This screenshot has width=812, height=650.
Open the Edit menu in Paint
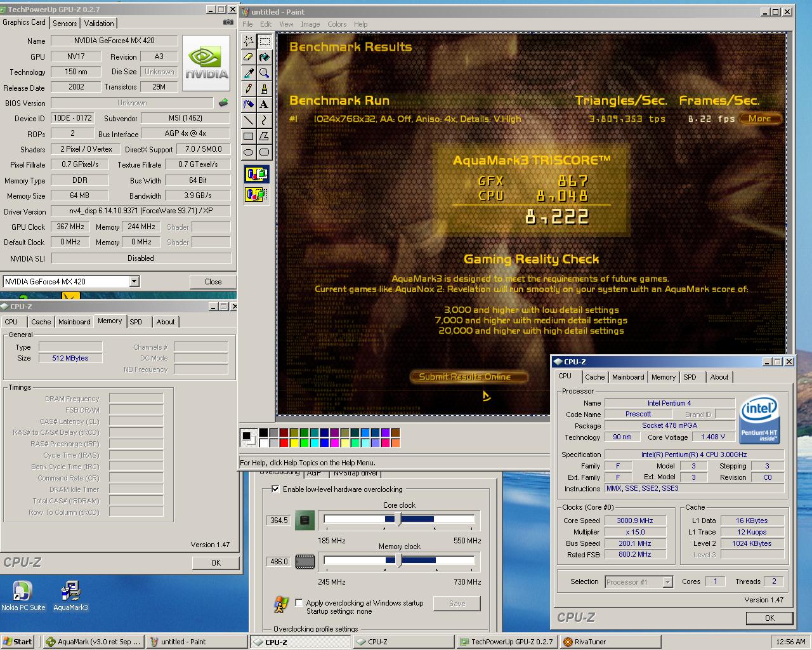[x=266, y=24]
